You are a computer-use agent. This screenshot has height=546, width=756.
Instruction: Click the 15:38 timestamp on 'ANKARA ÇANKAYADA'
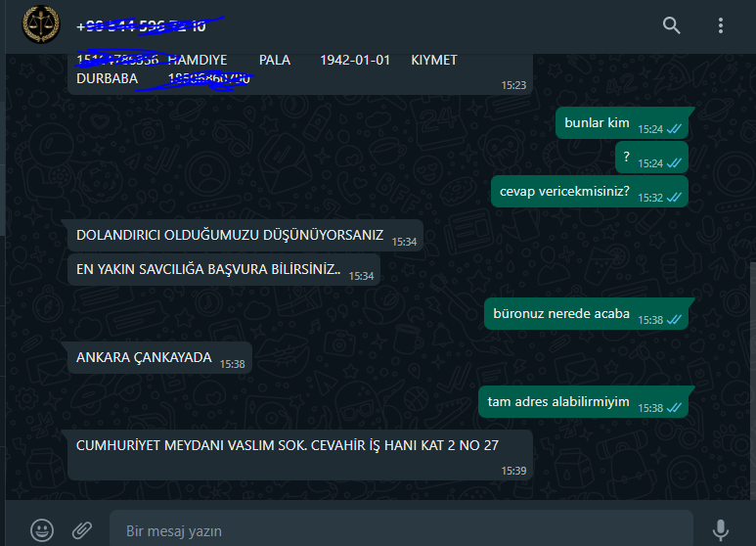pyautogui.click(x=233, y=364)
